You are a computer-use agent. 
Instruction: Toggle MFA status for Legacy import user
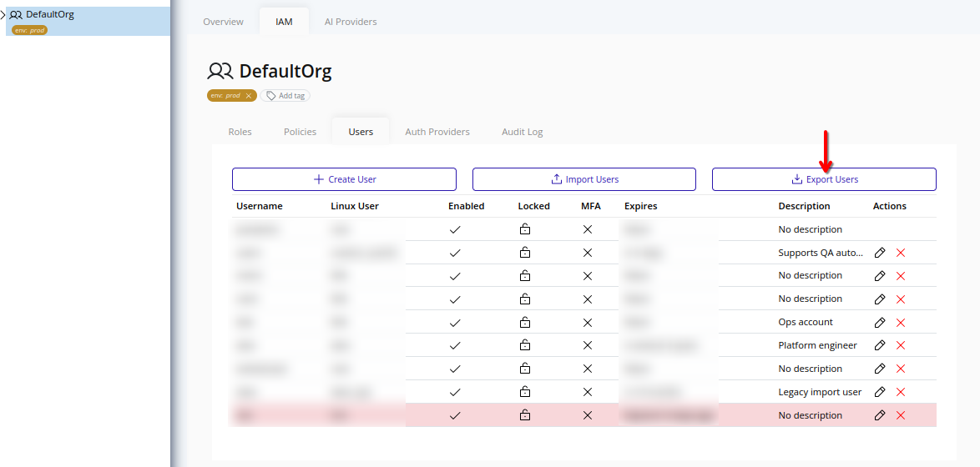click(x=588, y=392)
